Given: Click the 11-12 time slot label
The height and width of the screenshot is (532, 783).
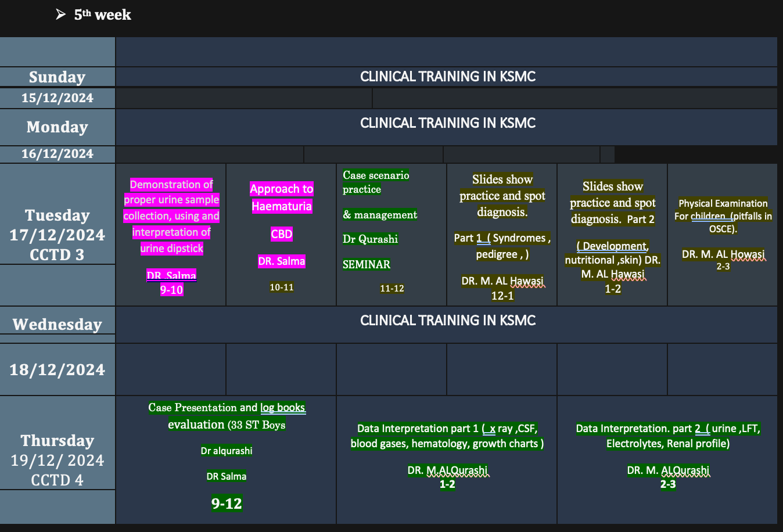Looking at the screenshot, I should coord(392,289).
